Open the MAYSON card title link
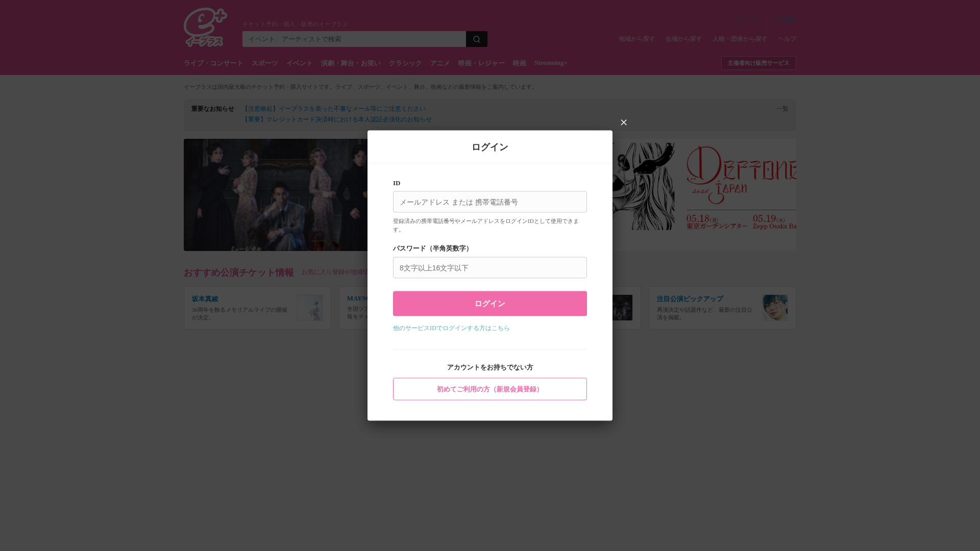The width and height of the screenshot is (980, 551). point(357,298)
